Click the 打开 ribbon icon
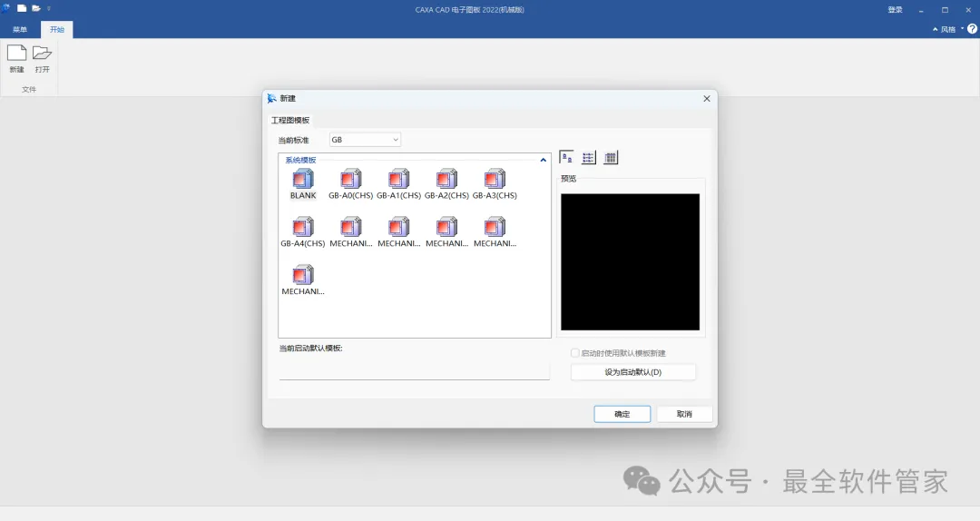 (x=42, y=59)
